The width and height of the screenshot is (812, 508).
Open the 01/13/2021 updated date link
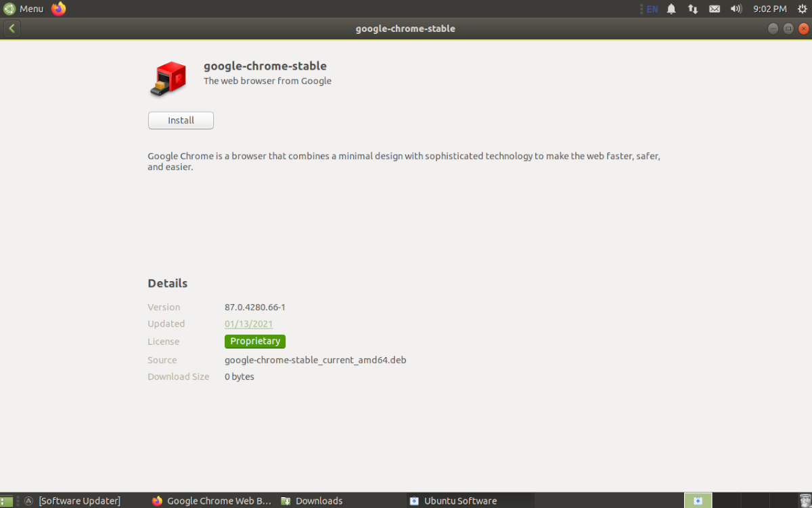248,324
